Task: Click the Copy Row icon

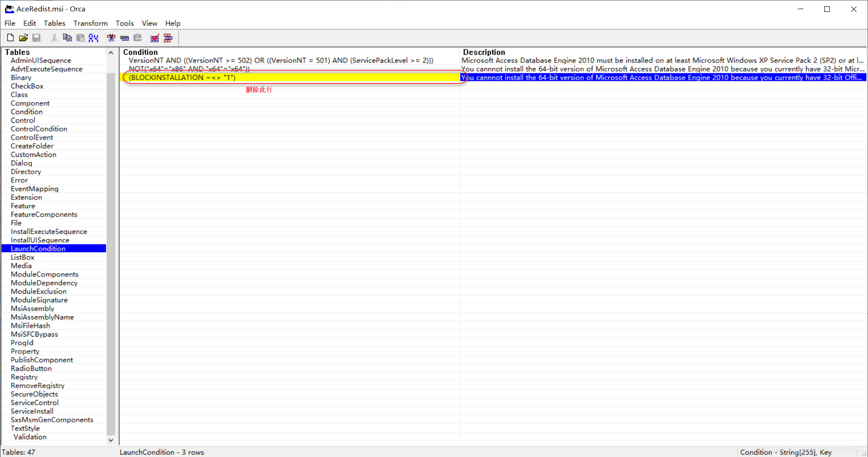Action: pyautogui.click(x=124, y=38)
